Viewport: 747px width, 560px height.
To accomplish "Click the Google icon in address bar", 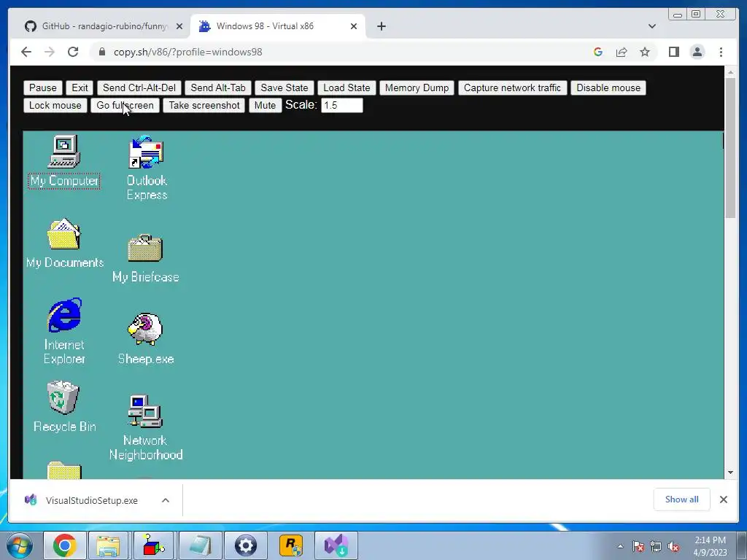I will point(598,52).
